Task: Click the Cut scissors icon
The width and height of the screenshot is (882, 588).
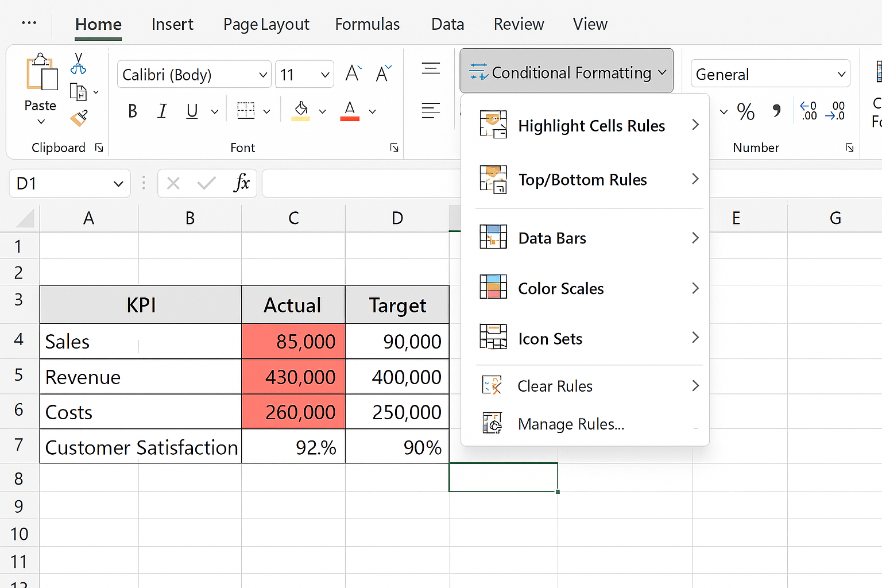Action: pos(78,64)
